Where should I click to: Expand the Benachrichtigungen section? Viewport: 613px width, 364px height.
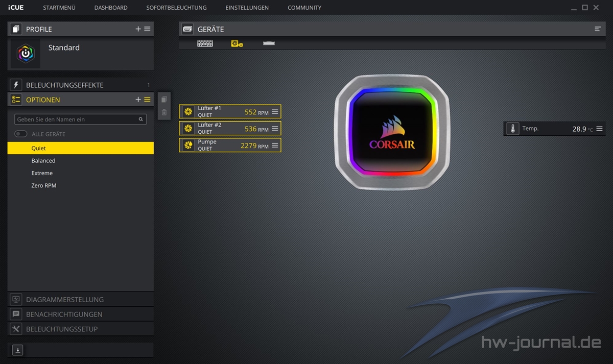click(x=64, y=314)
